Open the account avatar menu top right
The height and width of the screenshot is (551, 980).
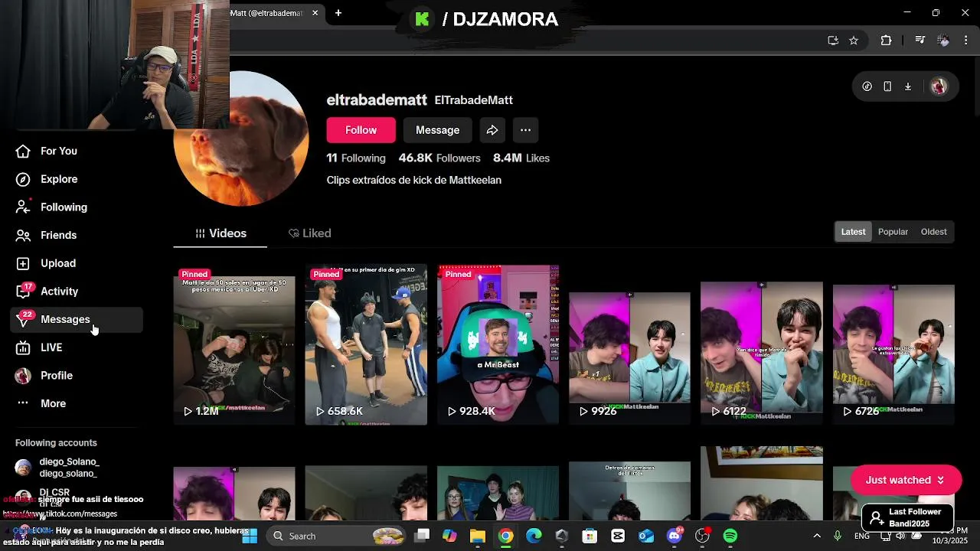[939, 86]
